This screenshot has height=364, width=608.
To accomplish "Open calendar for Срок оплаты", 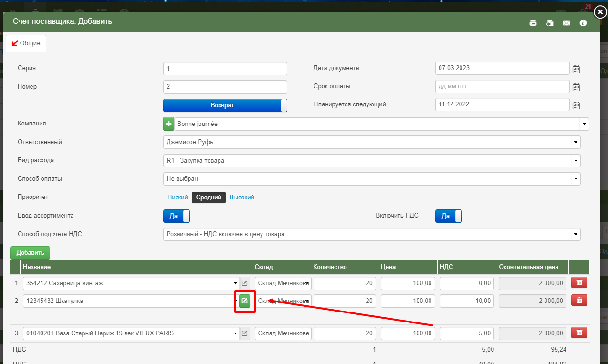I will click(x=576, y=87).
